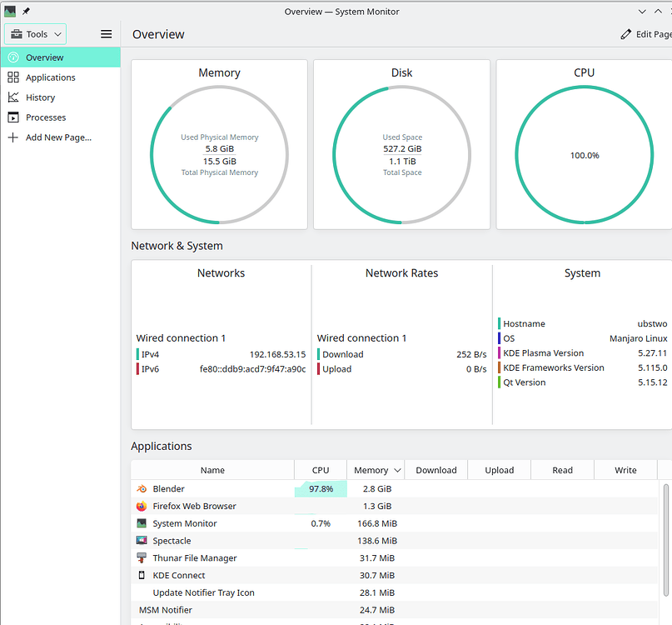Click the hamburger menu icon
Viewport: 672px width, 625px height.
point(106,34)
